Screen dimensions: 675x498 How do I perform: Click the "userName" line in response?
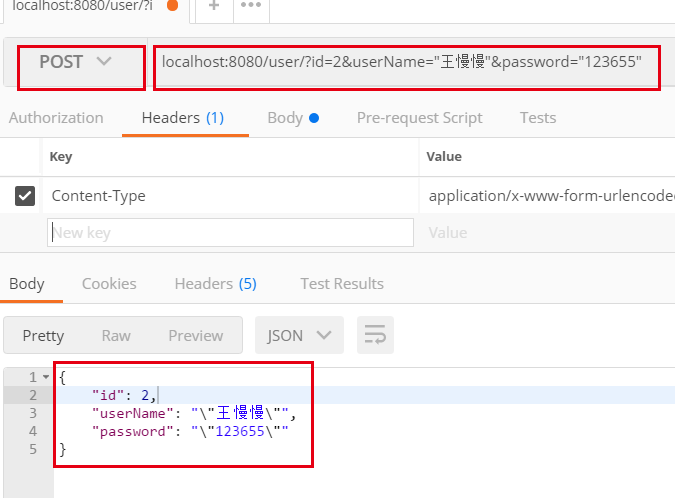point(194,413)
